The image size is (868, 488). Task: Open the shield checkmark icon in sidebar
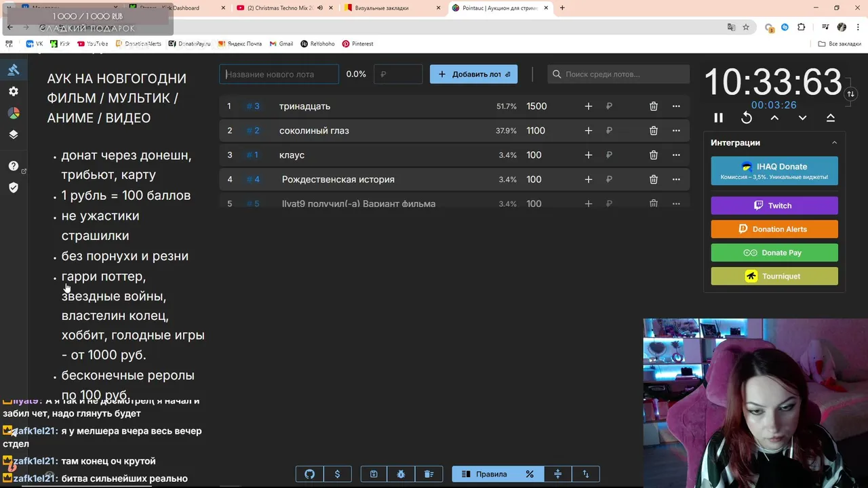click(14, 188)
